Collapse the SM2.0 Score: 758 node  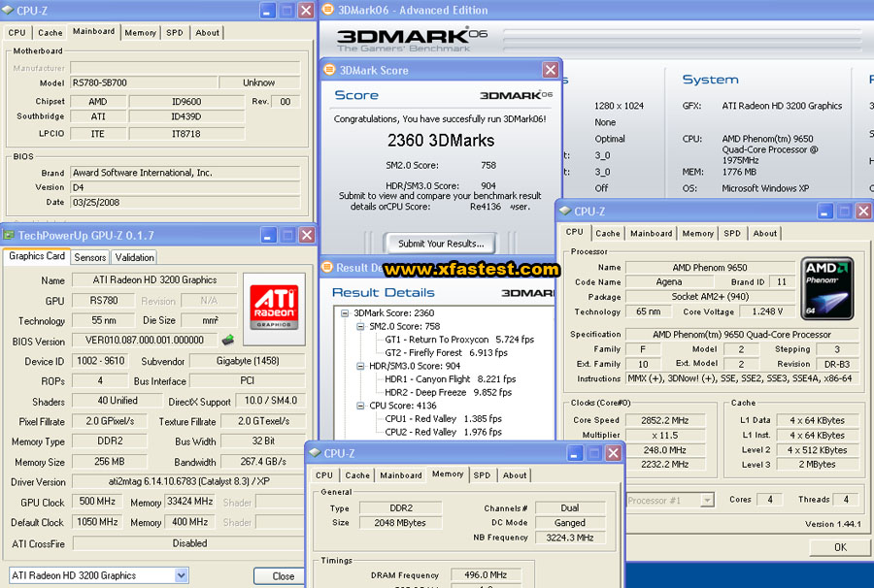point(360,326)
